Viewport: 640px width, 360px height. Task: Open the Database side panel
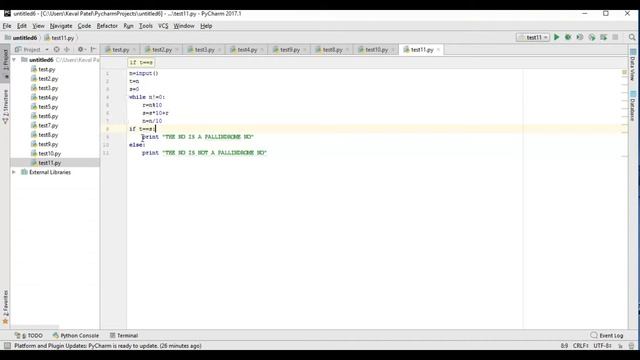(x=633, y=106)
